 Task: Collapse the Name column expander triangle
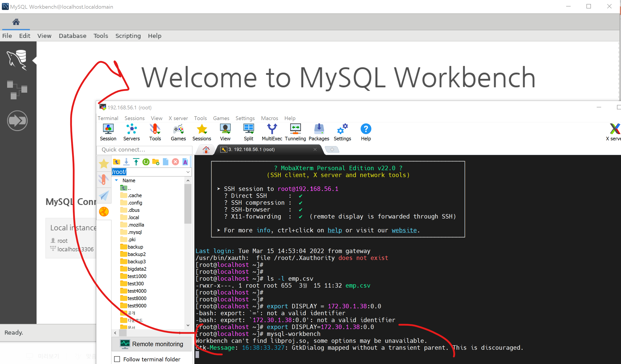coord(117,180)
